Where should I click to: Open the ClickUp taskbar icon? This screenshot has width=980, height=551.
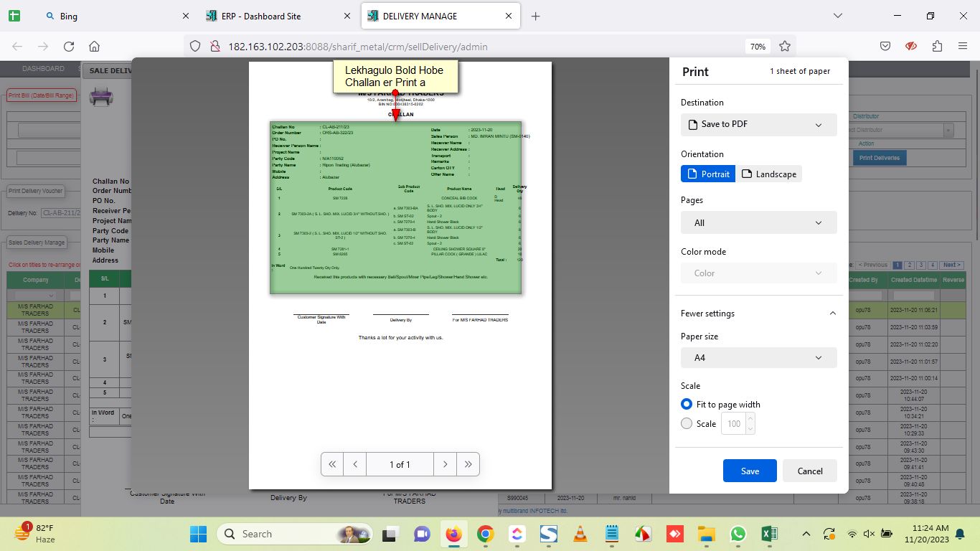point(517,534)
